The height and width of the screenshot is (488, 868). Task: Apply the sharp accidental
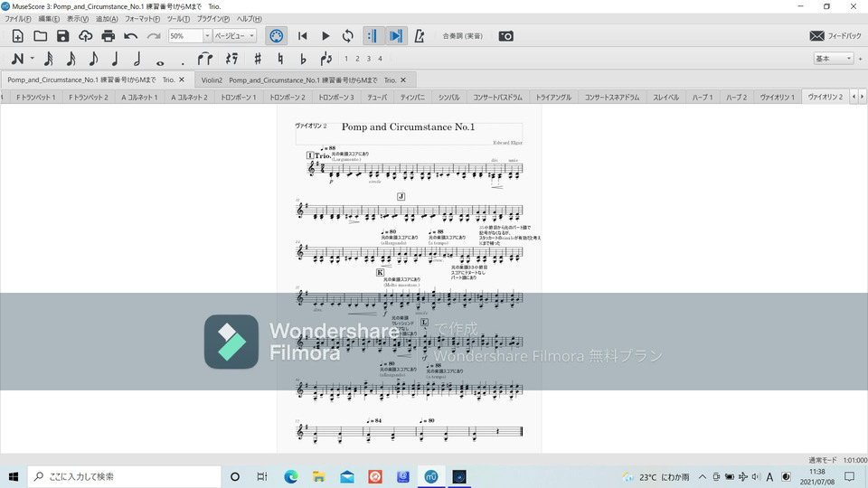258,59
